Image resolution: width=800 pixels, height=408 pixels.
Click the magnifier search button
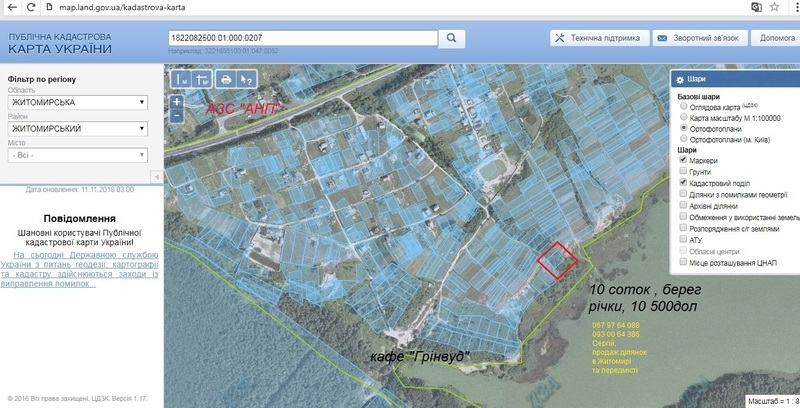coord(452,38)
